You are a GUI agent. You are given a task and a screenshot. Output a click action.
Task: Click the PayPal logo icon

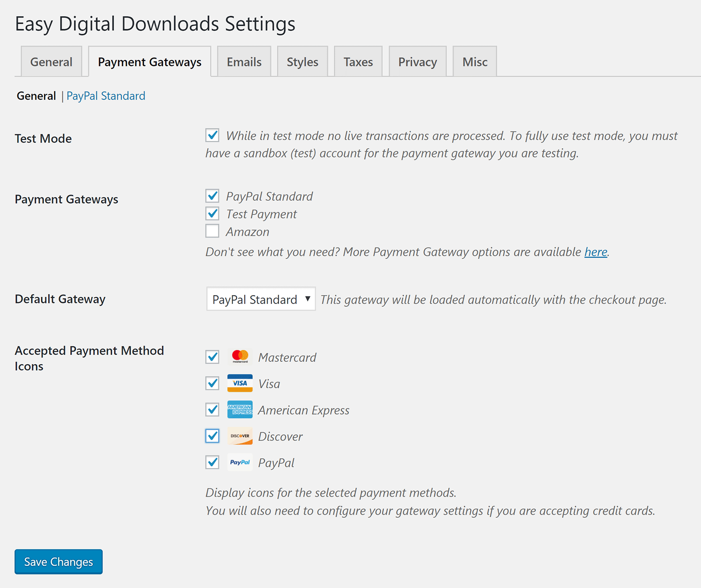click(x=240, y=462)
